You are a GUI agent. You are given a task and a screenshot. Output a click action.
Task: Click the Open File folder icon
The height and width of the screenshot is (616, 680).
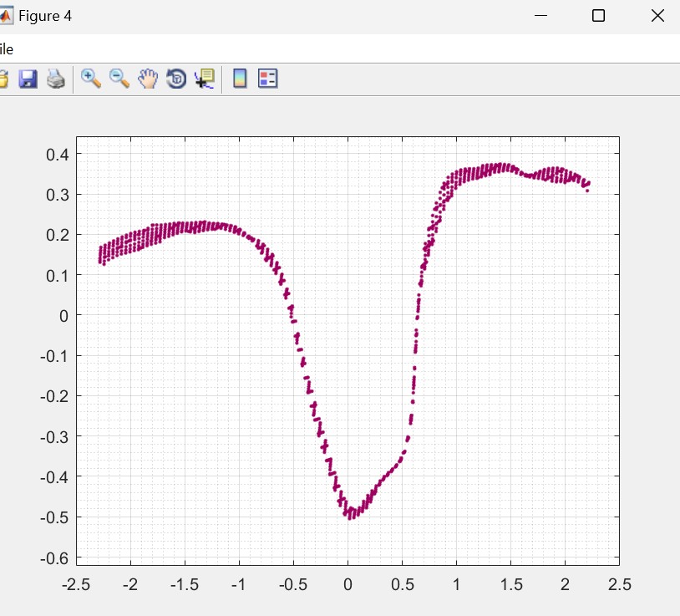[3, 79]
